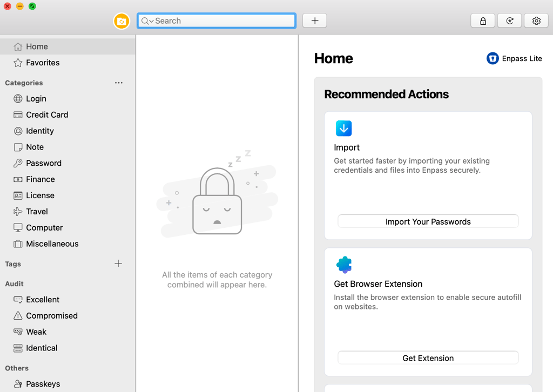Click the Compromised warning triangle icon
Image resolution: width=553 pixels, height=392 pixels.
coord(18,316)
